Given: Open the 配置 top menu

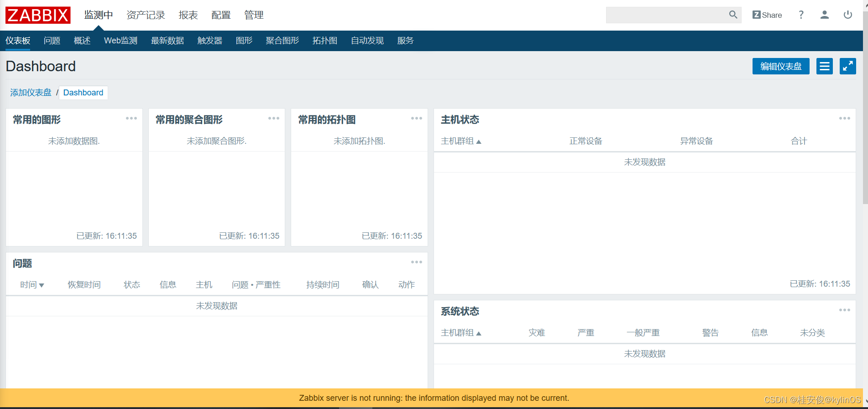Looking at the screenshot, I should coord(221,15).
